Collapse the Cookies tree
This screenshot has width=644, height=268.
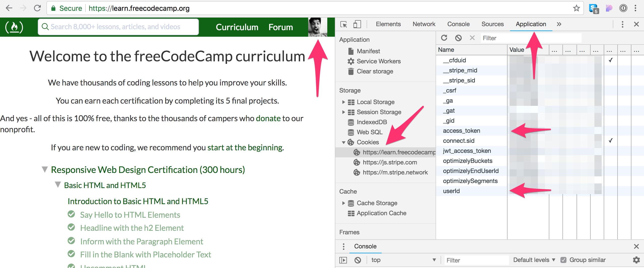344,142
